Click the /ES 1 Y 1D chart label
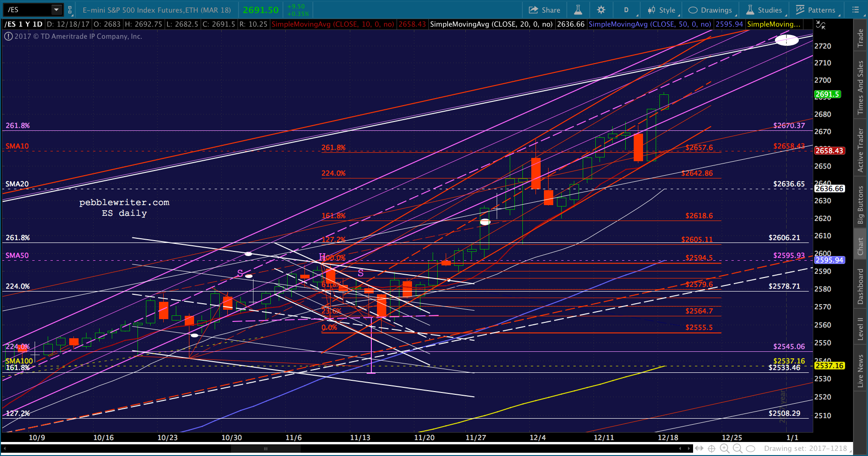Viewport: 868px width, 456px height. [x=24, y=24]
